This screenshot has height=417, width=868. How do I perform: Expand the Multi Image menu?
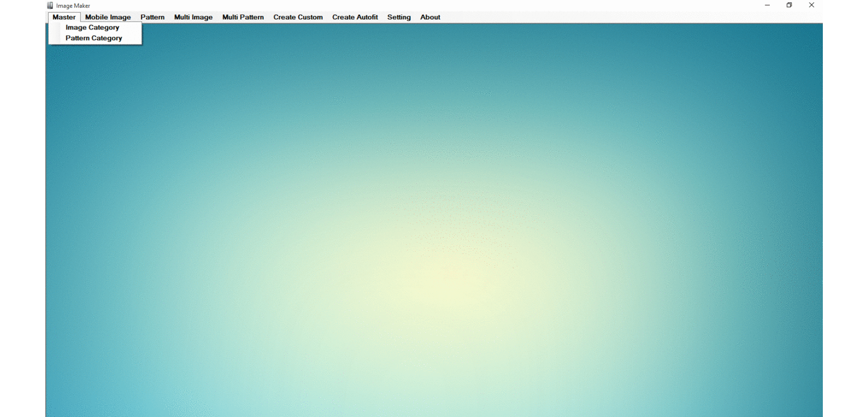(193, 17)
